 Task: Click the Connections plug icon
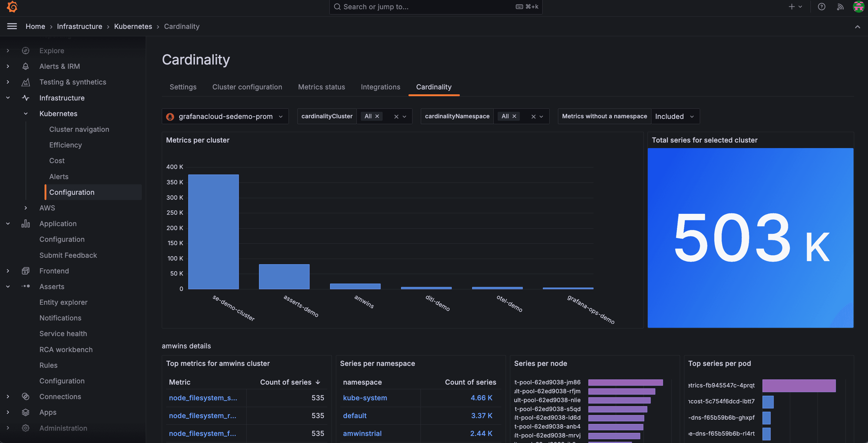(x=26, y=396)
